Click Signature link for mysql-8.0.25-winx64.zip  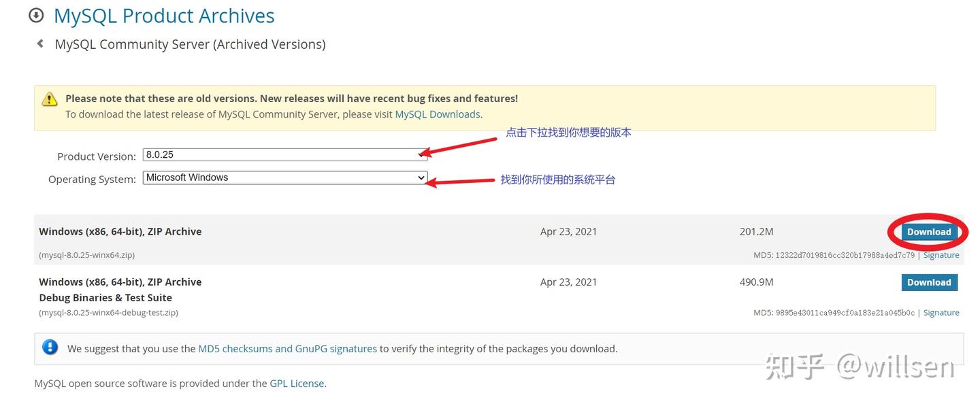coord(941,254)
